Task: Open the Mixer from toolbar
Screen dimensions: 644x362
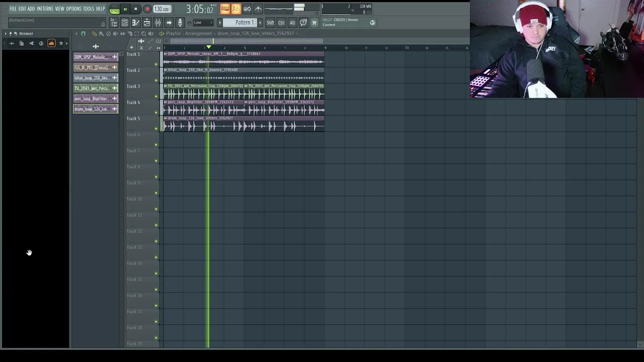Action: coord(158,23)
